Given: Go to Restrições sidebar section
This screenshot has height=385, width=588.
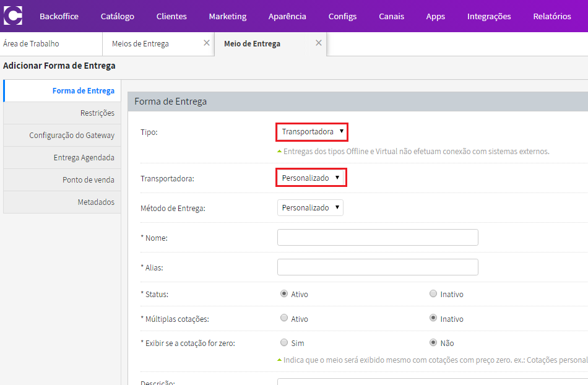Looking at the screenshot, I should pyautogui.click(x=63, y=113).
